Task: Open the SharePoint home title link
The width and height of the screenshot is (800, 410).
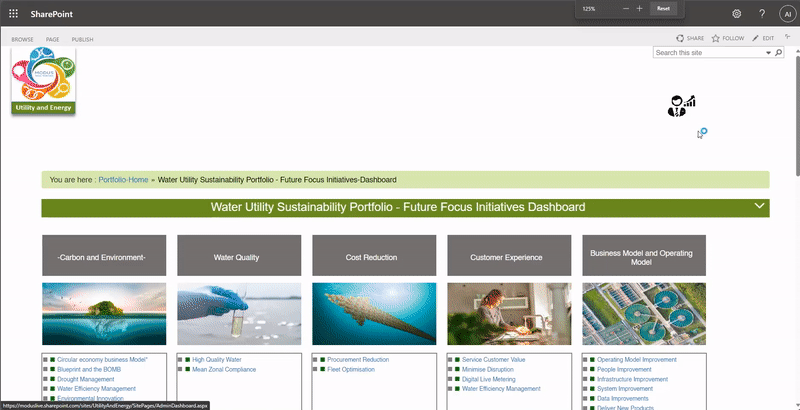Action: (52, 14)
